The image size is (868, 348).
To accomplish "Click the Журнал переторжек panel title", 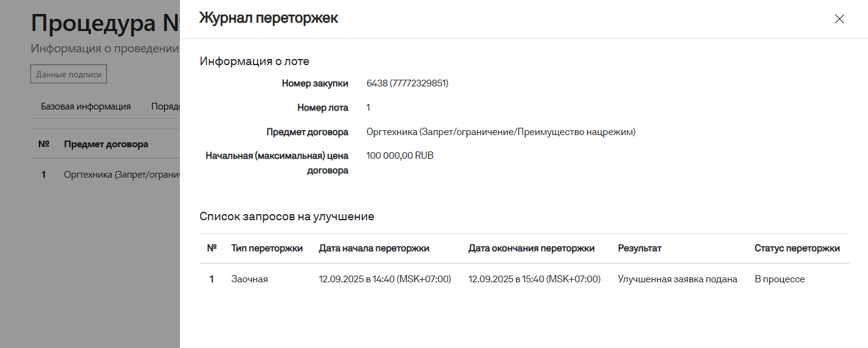I will pos(269,18).
